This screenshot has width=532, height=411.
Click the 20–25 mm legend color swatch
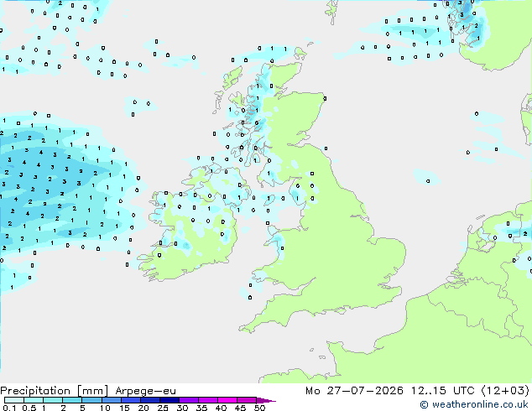[x=149, y=400]
